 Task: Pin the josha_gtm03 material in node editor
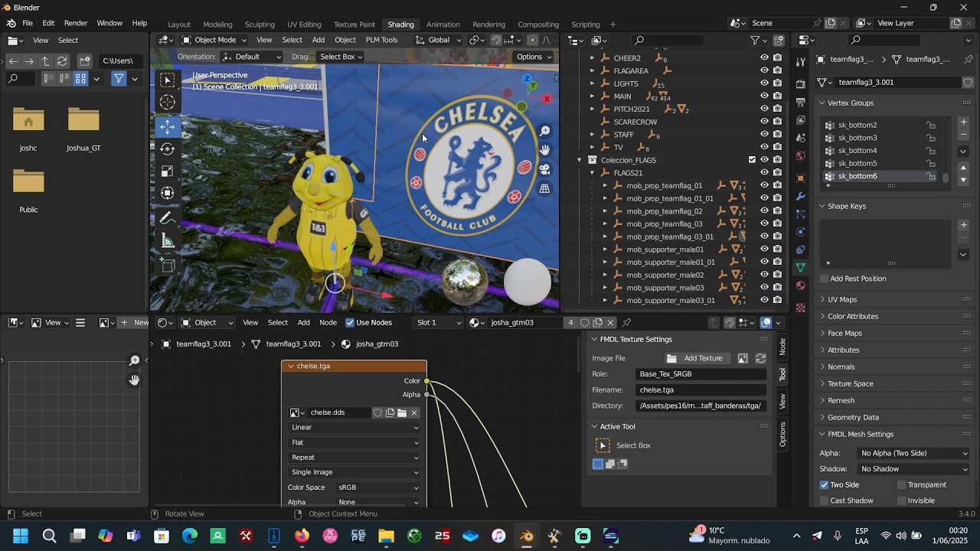(627, 322)
